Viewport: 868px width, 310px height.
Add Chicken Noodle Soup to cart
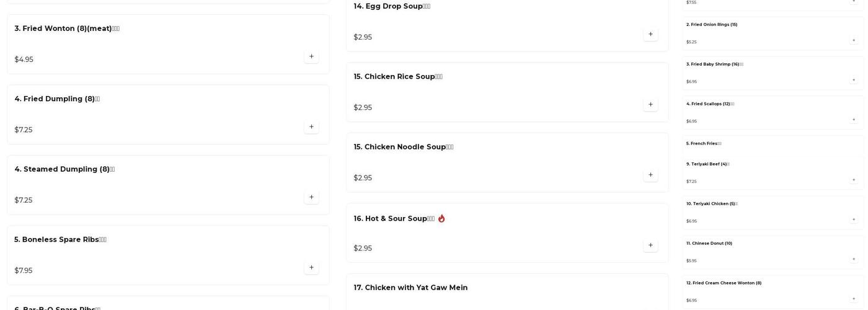pos(650,175)
